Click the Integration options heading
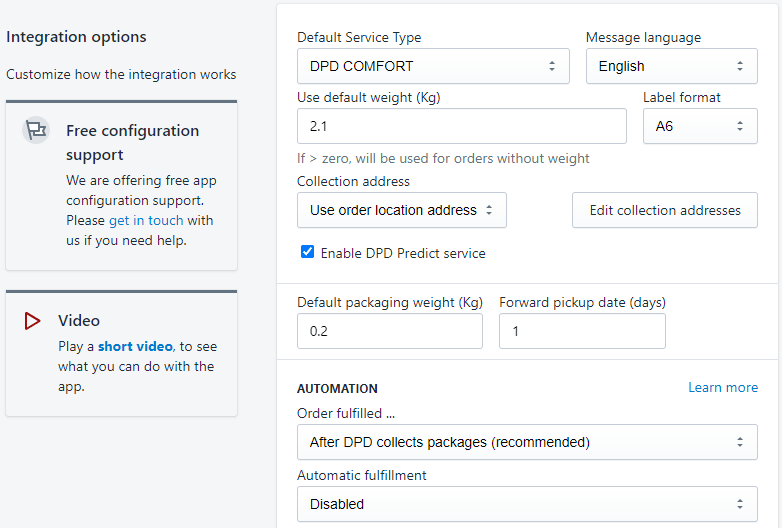 76,37
